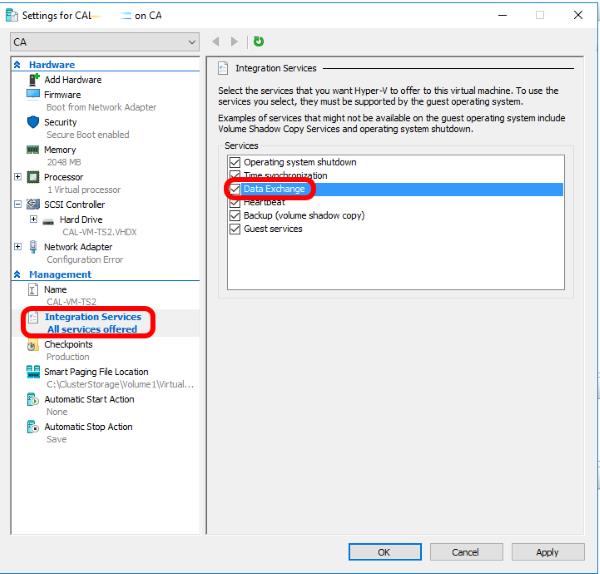This screenshot has height=574, width=600.
Task: Open Memory settings via its icon
Action: [33, 150]
